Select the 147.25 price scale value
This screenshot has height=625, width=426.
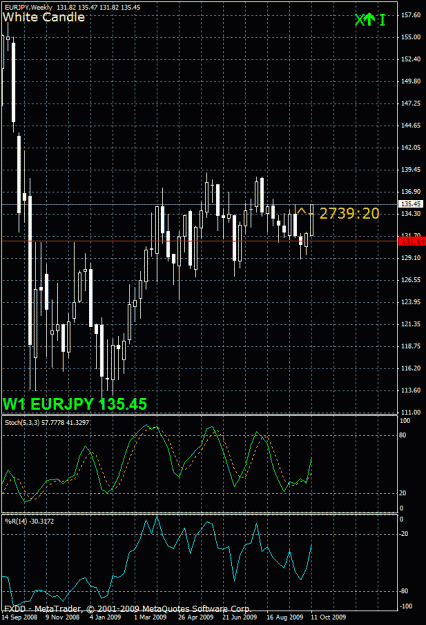(411, 103)
